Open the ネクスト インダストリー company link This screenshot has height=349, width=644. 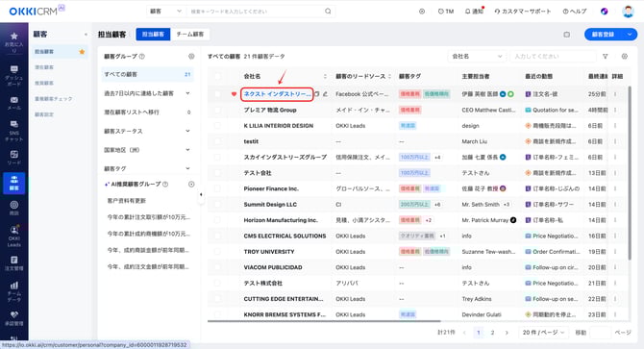pos(277,94)
